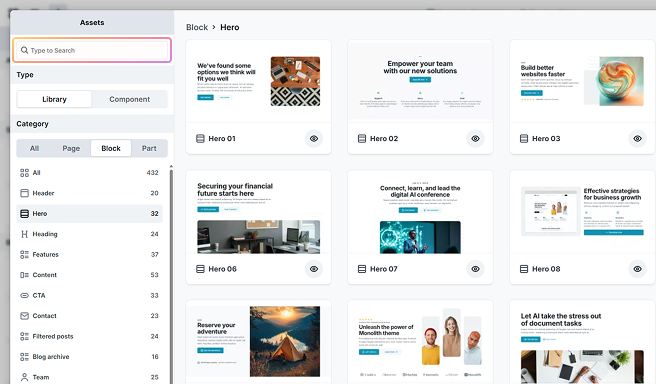This screenshot has height=384, width=656.
Task: Click the Filtered posts category icon
Action: [24, 336]
